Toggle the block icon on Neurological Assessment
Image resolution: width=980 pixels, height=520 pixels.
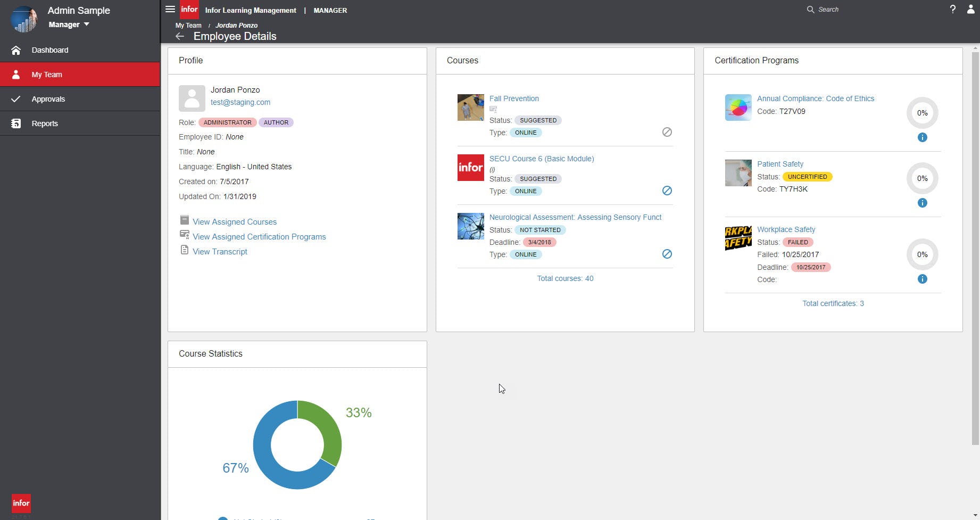click(667, 254)
